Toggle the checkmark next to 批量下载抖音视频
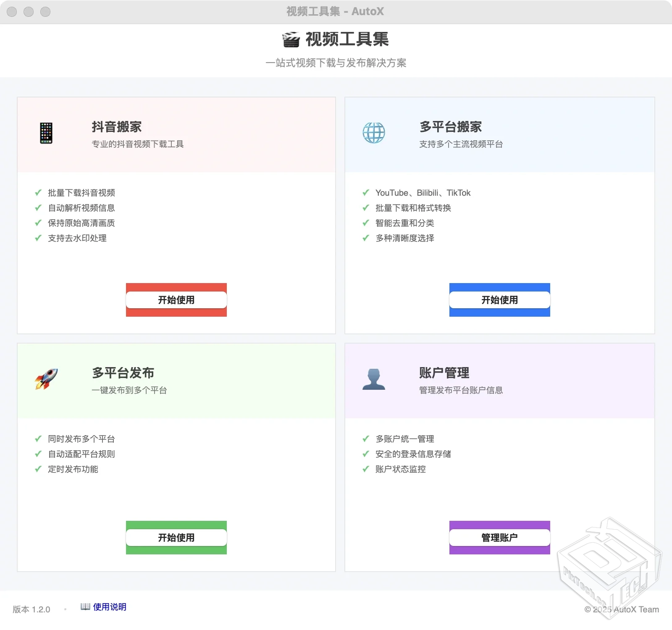 click(37, 193)
